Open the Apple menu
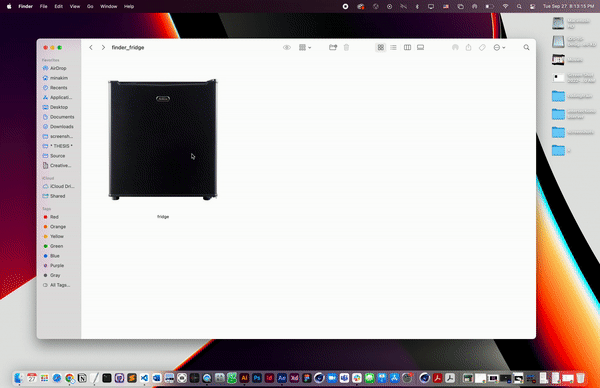 pos(9,6)
